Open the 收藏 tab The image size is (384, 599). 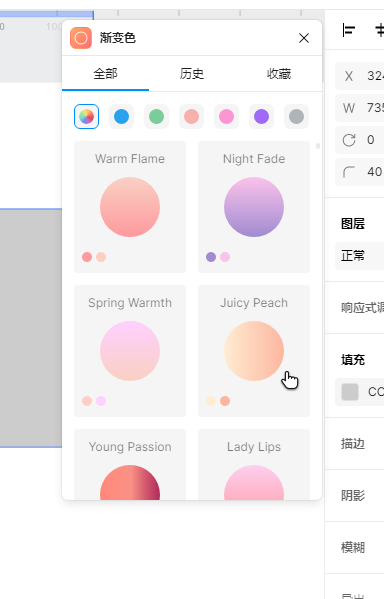279,73
